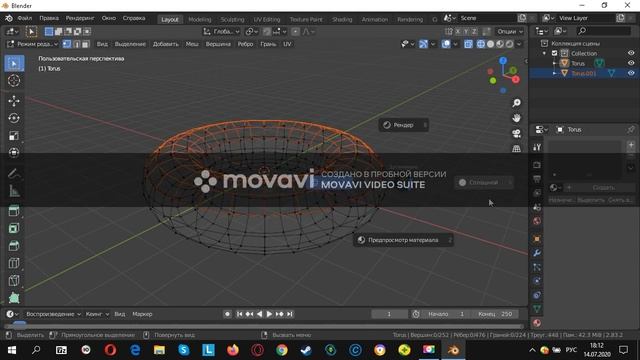Select the Loop Cut tool
Image resolution: width=640 pixels, height=360 pixels.
pos(14,263)
